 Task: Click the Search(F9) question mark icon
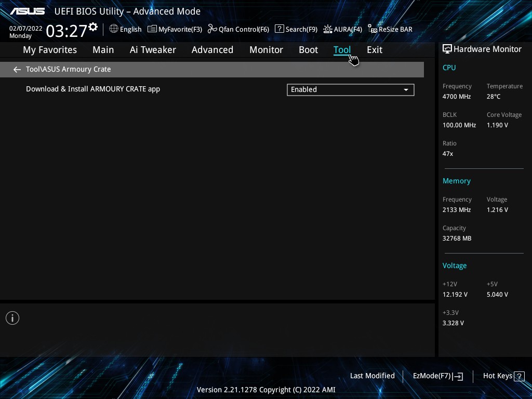(279, 29)
